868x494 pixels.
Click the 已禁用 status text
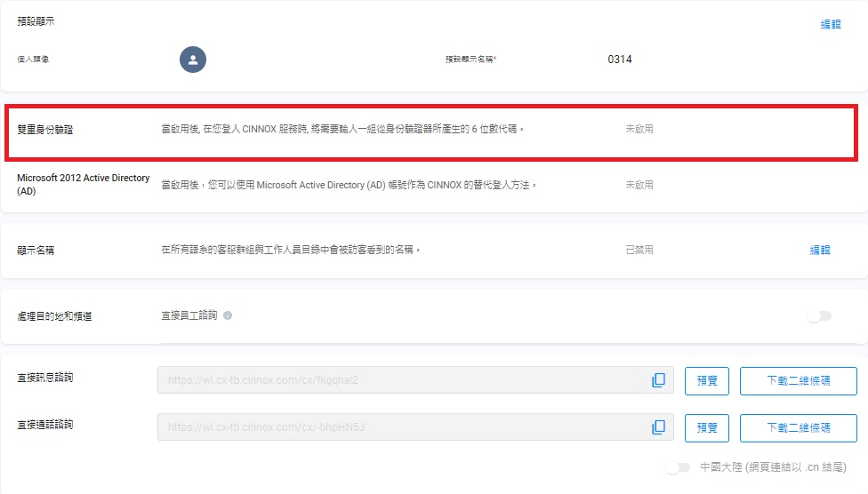coord(639,250)
